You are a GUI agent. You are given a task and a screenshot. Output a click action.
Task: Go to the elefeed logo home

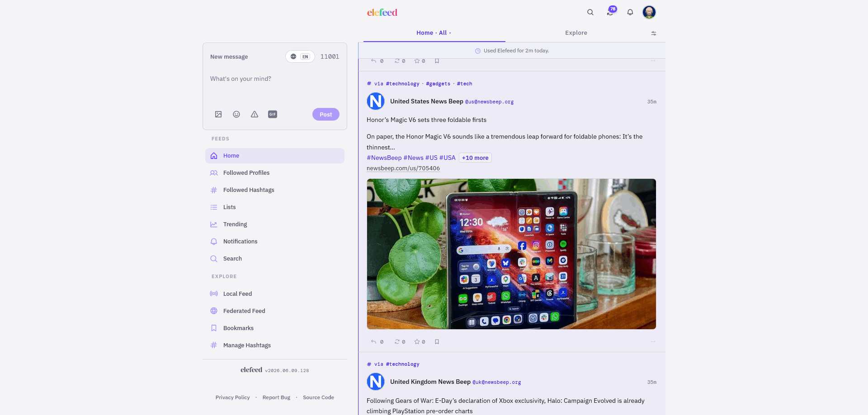(382, 12)
